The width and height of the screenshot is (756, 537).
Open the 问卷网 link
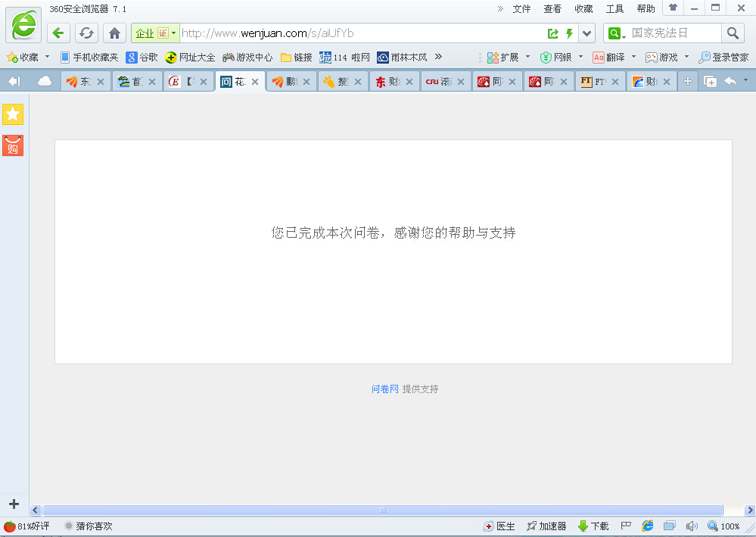coord(384,389)
